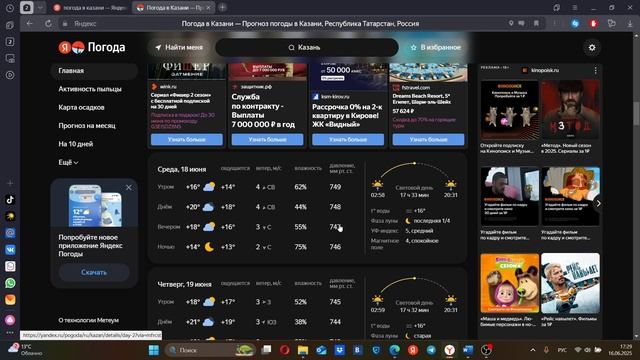Screen dimensions: 640x360
Task: Click Узнать больше under Фишер ad
Action: tap(187, 140)
